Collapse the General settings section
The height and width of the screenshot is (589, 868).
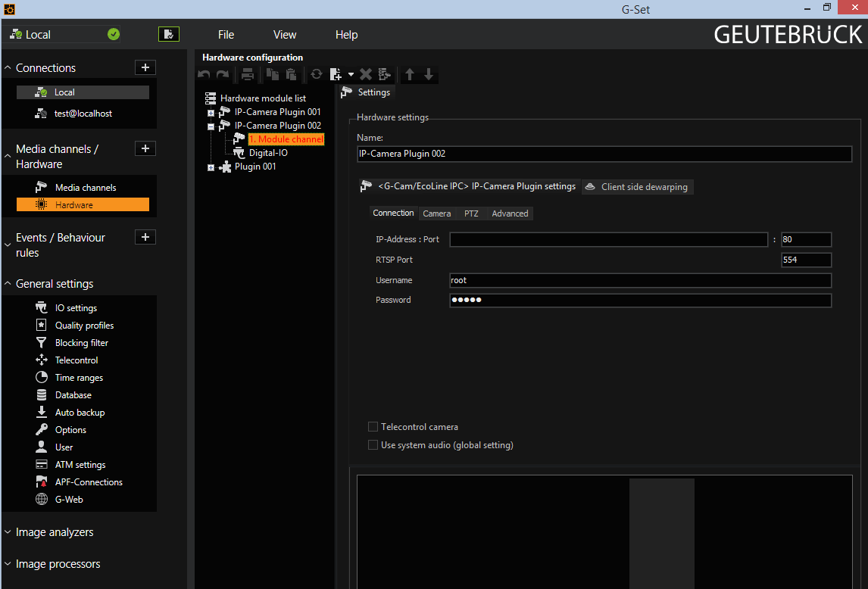click(x=8, y=283)
